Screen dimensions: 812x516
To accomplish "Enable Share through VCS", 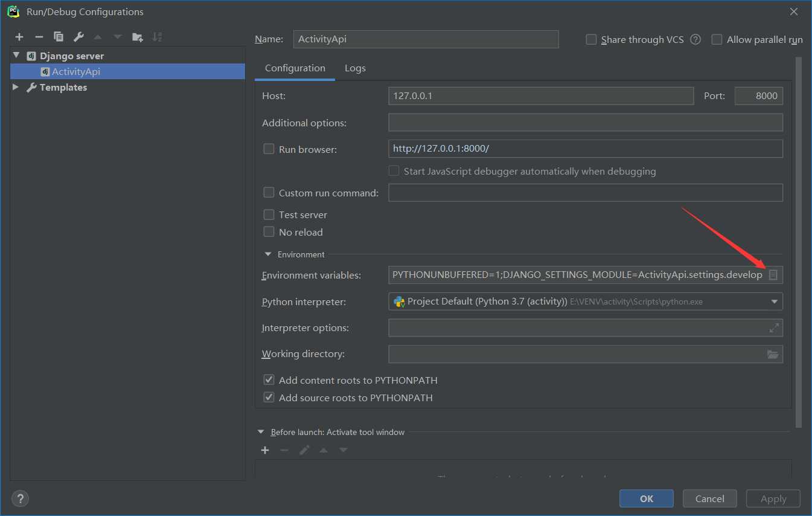I will tap(592, 39).
